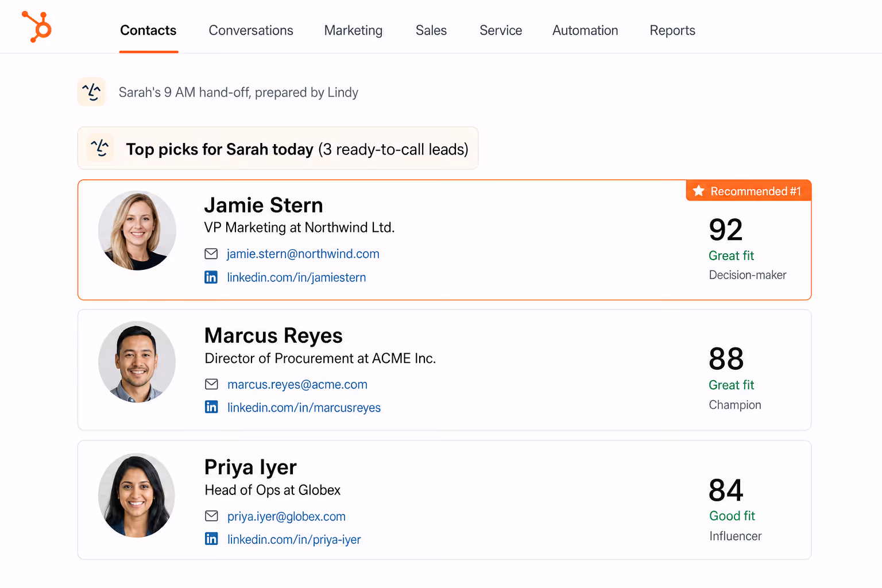This screenshot has width=882, height=588.
Task: Click Great fit label under score 88
Action: pos(732,385)
